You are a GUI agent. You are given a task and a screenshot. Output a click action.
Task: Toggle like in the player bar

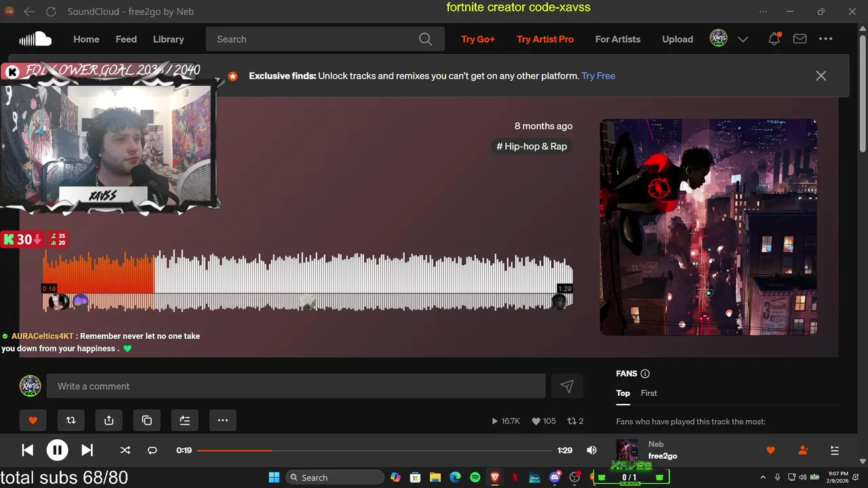(x=770, y=450)
